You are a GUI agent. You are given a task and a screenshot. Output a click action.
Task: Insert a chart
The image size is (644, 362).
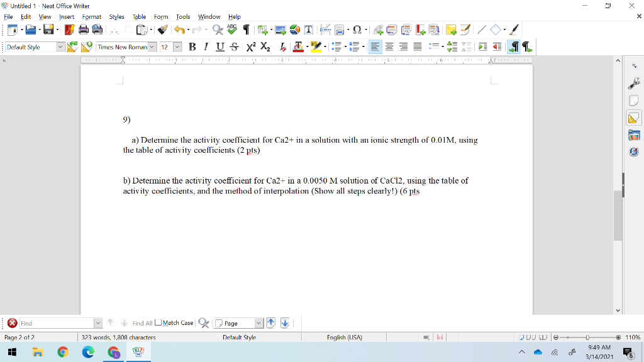pos(295,30)
